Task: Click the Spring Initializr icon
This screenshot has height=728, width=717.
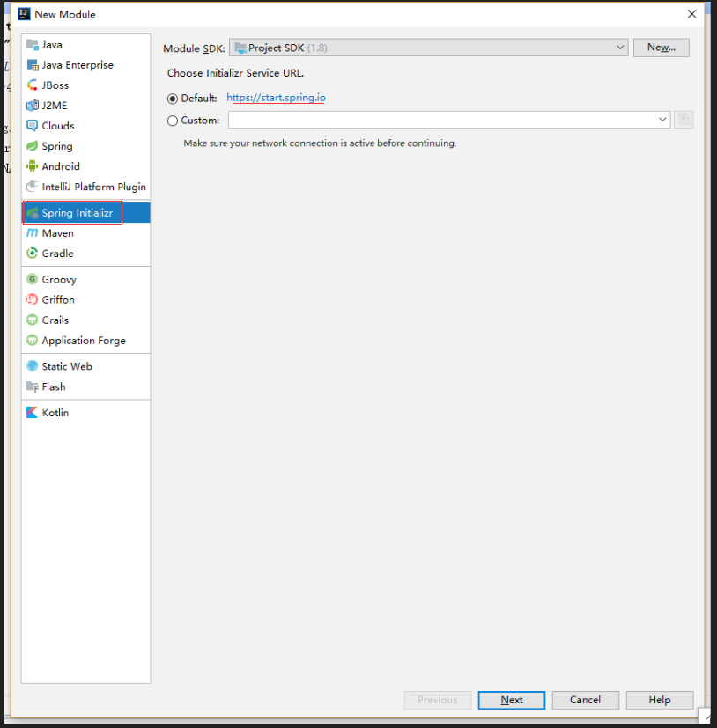Action: pyautogui.click(x=32, y=213)
